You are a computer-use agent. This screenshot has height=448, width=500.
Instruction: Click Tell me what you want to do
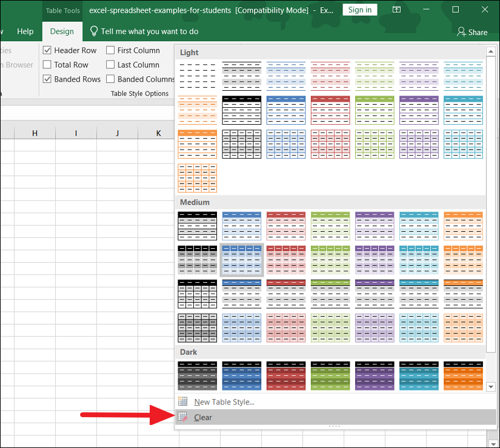click(x=150, y=31)
